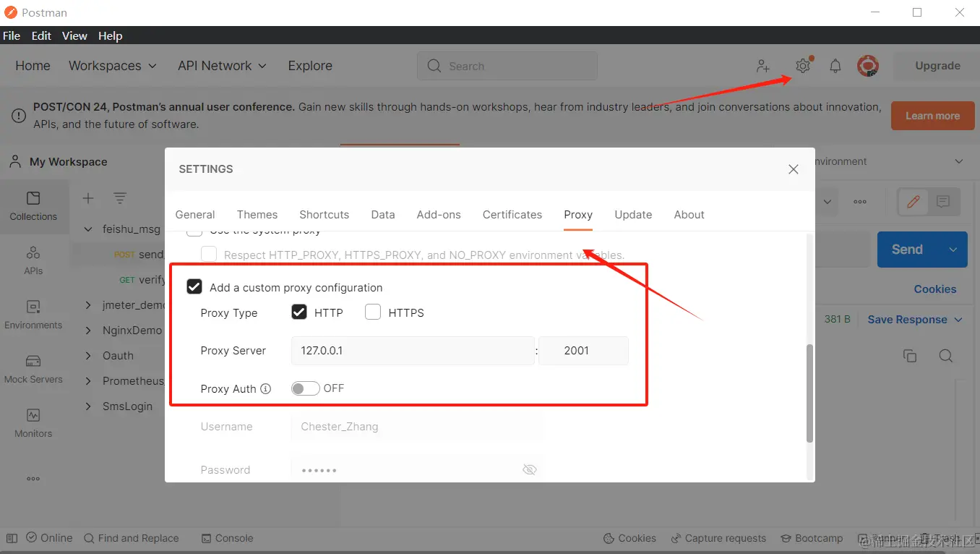The width and height of the screenshot is (980, 554).
Task: Open the Edit menu
Action: point(41,36)
